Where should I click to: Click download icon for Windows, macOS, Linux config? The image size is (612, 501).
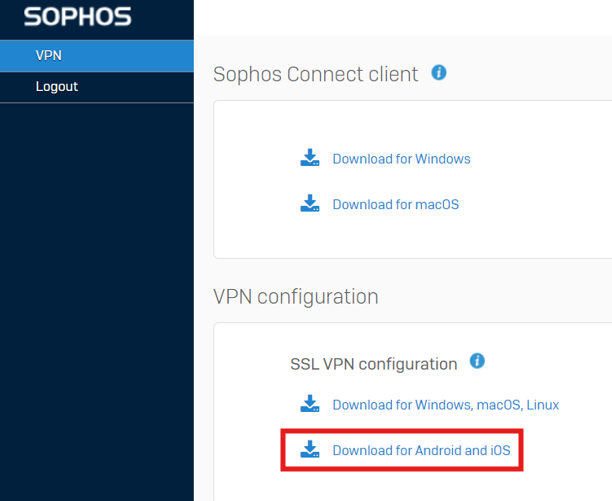[x=310, y=403]
